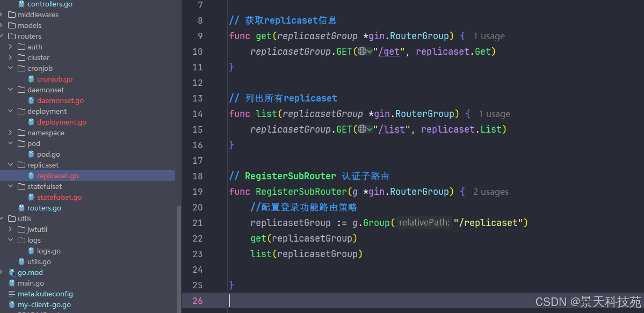Image resolution: width=644 pixels, height=313 pixels.
Task: Open controllers.go in the project tree
Action: (50, 4)
